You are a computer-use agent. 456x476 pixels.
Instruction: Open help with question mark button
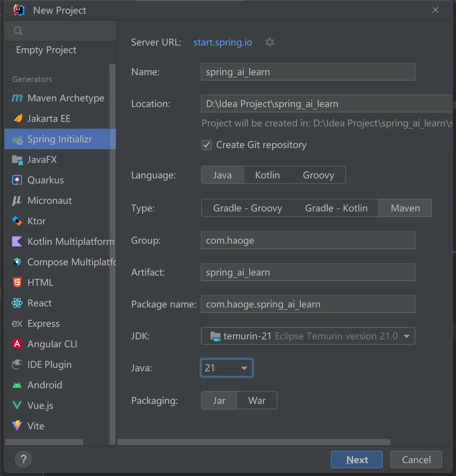[23, 459]
